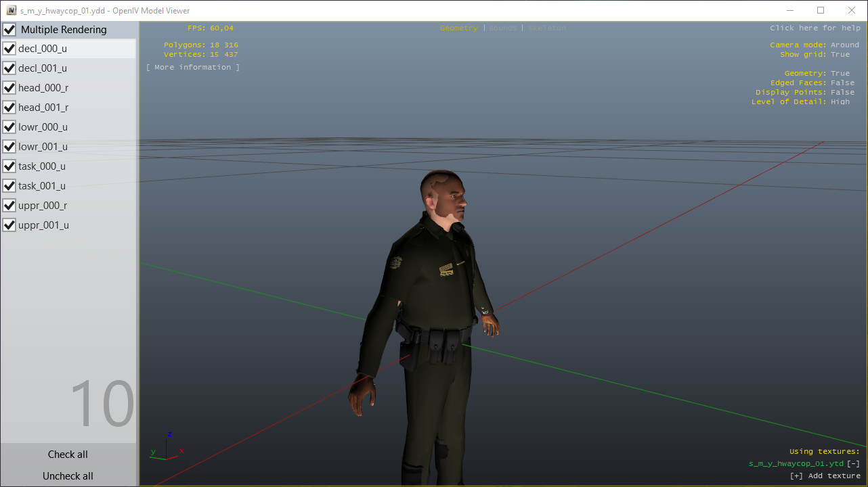Click the OpenIV app icon in title bar
The height and width of the screenshot is (487, 868).
tap(12, 10)
